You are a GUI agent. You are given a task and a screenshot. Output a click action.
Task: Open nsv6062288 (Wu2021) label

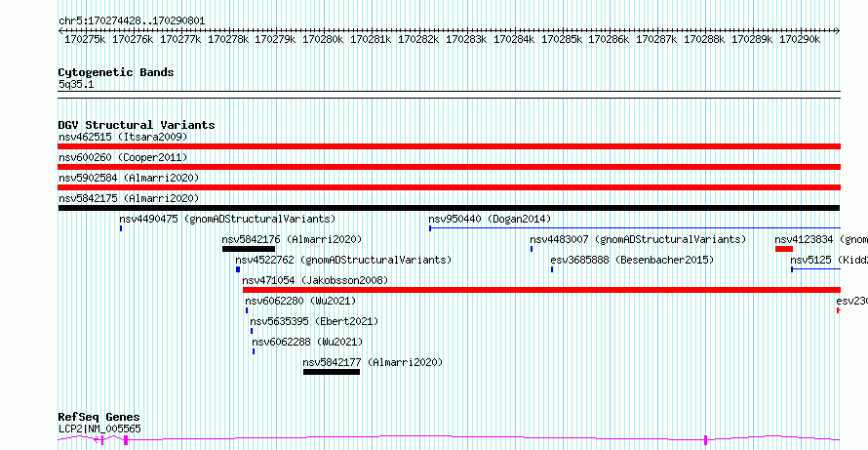tap(308, 342)
